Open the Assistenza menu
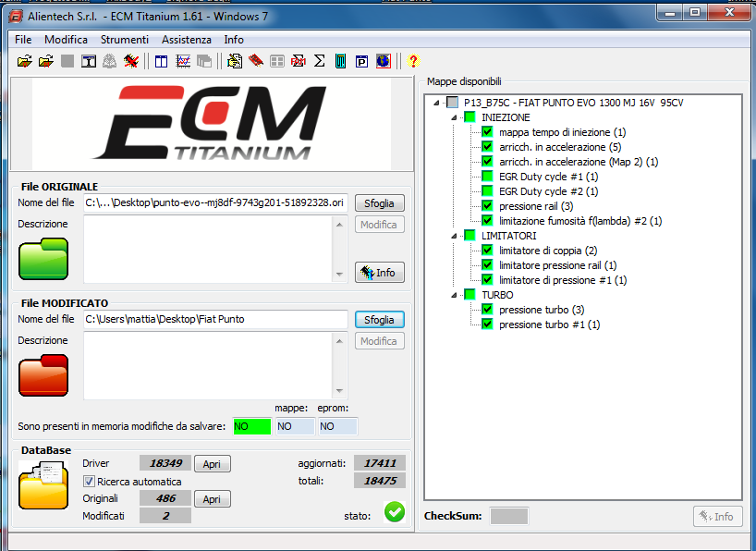This screenshot has height=551, width=756. tap(187, 40)
